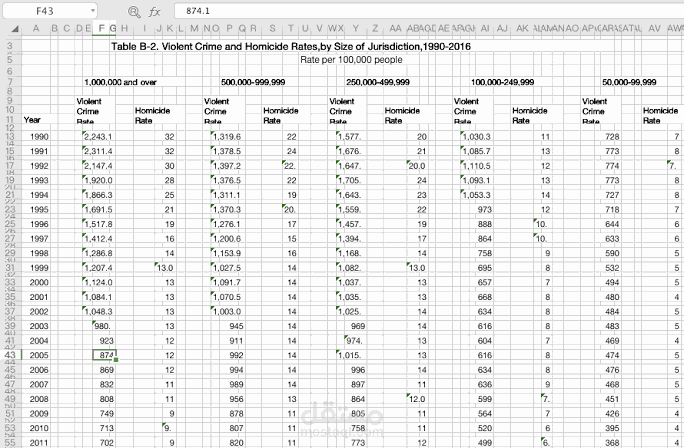
Task: Click the cell with 1,053.3
Action: [476, 195]
